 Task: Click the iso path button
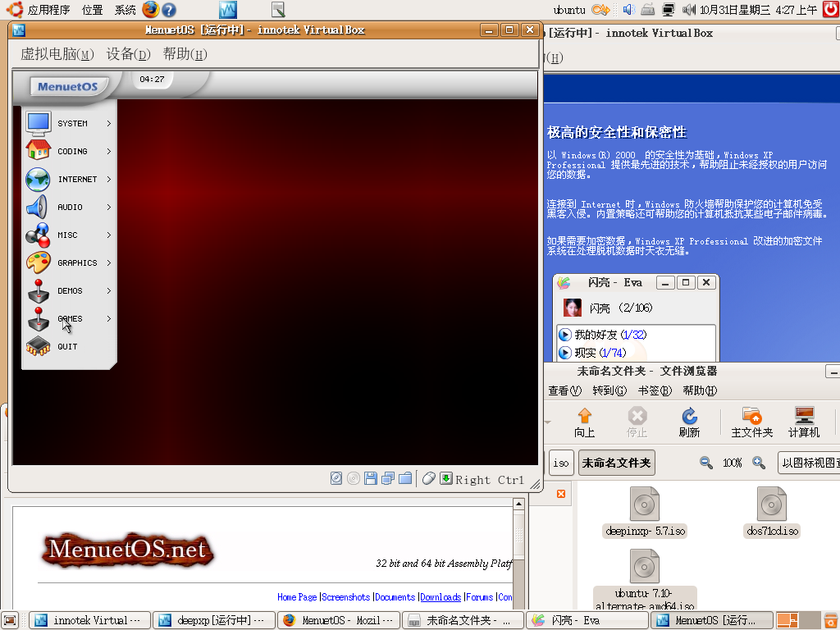point(561,463)
